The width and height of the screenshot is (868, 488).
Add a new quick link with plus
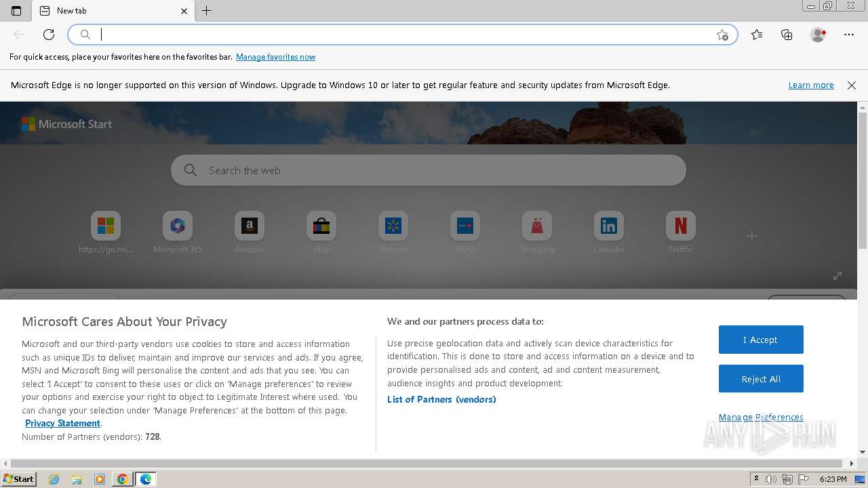click(752, 236)
